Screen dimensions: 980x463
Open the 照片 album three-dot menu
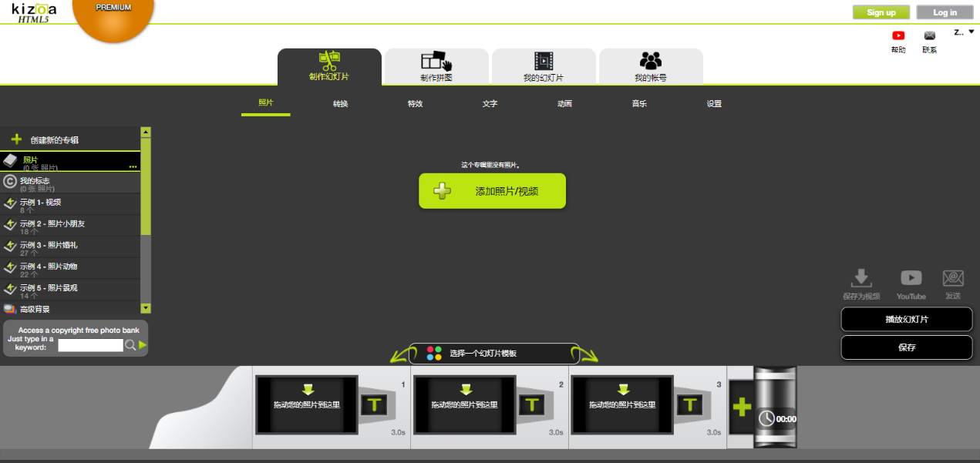click(133, 166)
